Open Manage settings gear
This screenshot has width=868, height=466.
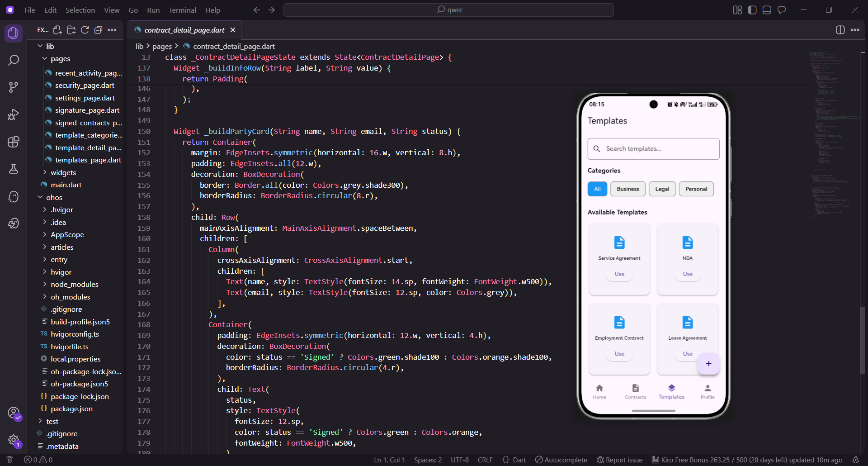(x=14, y=440)
